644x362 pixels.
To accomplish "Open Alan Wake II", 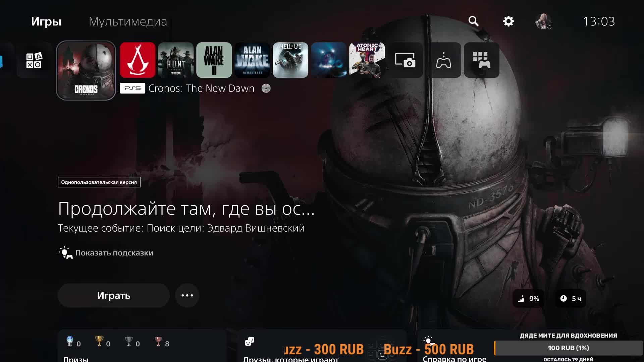I will [x=214, y=60].
